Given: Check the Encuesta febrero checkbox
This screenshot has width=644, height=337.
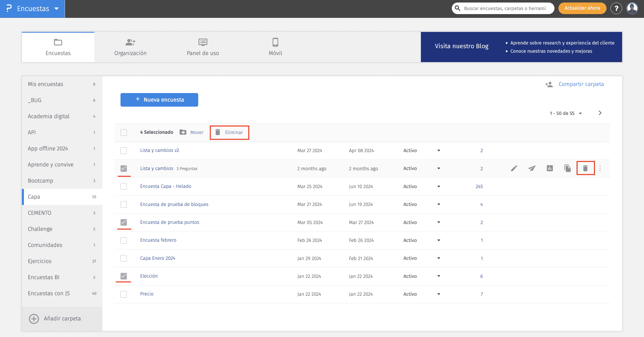Looking at the screenshot, I should pos(124,240).
